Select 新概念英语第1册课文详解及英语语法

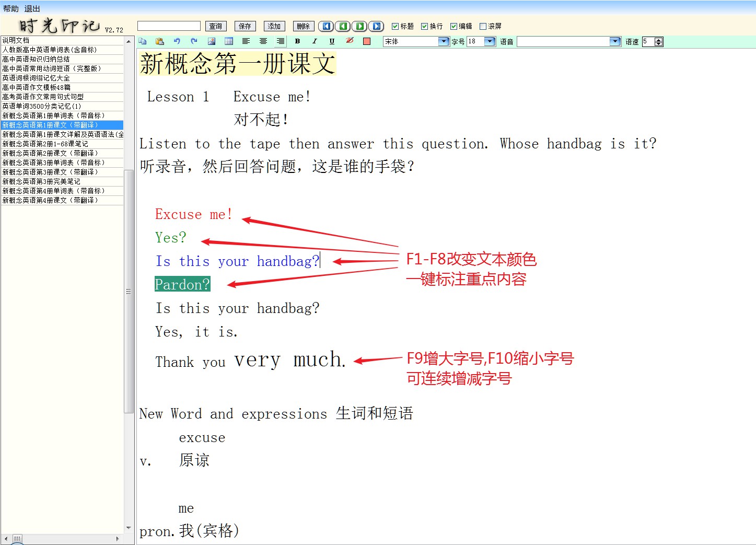[x=62, y=134]
